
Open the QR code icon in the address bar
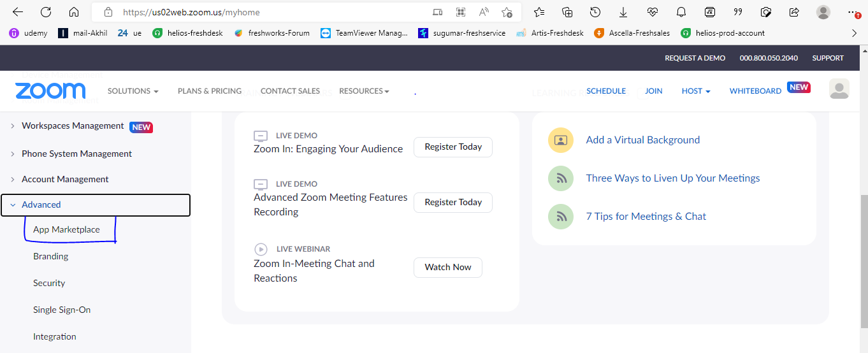coord(461,12)
